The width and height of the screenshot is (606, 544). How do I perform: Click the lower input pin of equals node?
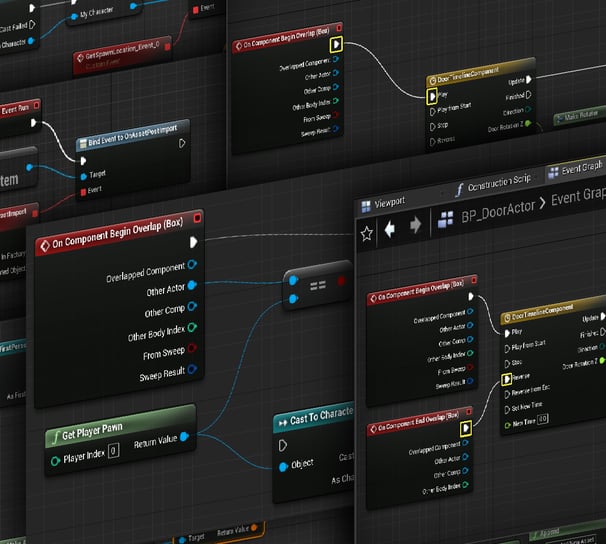[294, 299]
